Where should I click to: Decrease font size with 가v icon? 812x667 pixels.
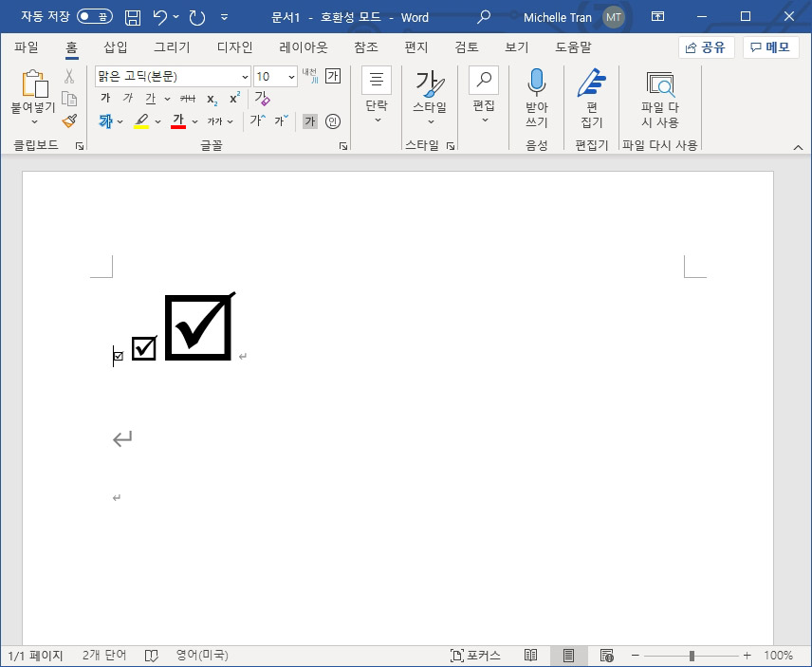point(281,120)
